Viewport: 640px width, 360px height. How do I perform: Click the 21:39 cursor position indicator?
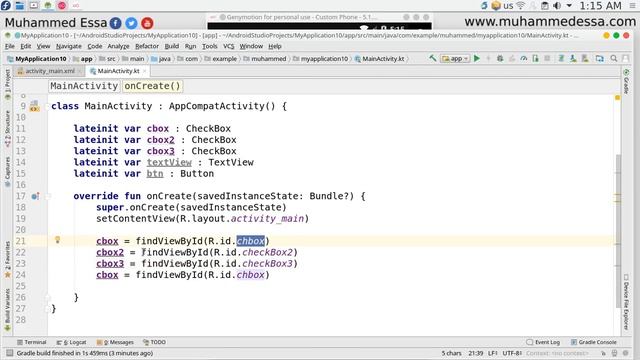click(476, 353)
